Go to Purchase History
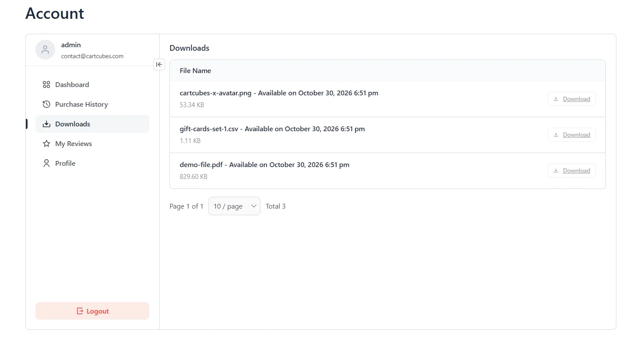This screenshot has height=342, width=644. pos(92,105)
